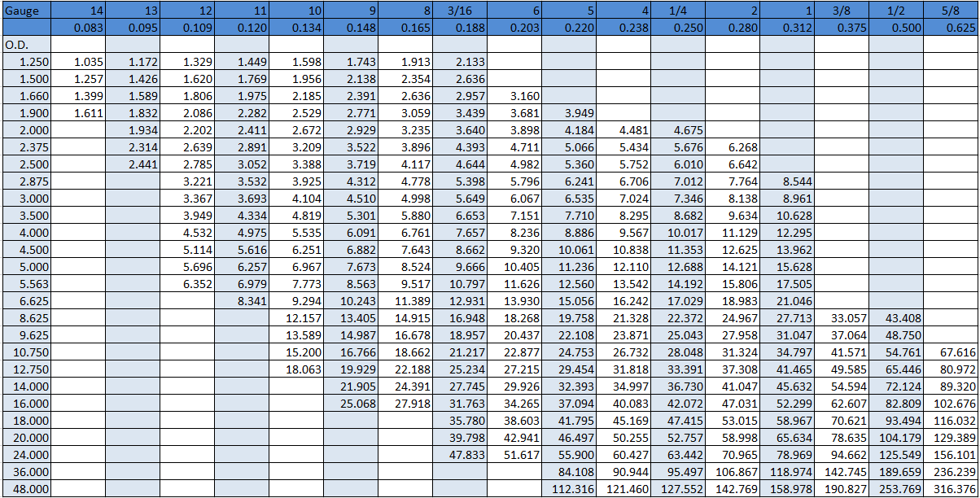Click value 25.068 in gauge 9 column

click(x=350, y=404)
